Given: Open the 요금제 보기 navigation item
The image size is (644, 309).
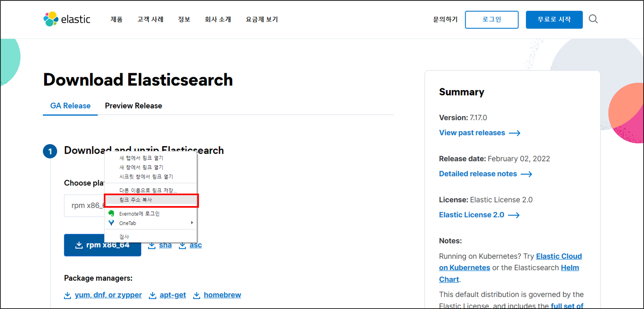Looking at the screenshot, I should click(262, 19).
